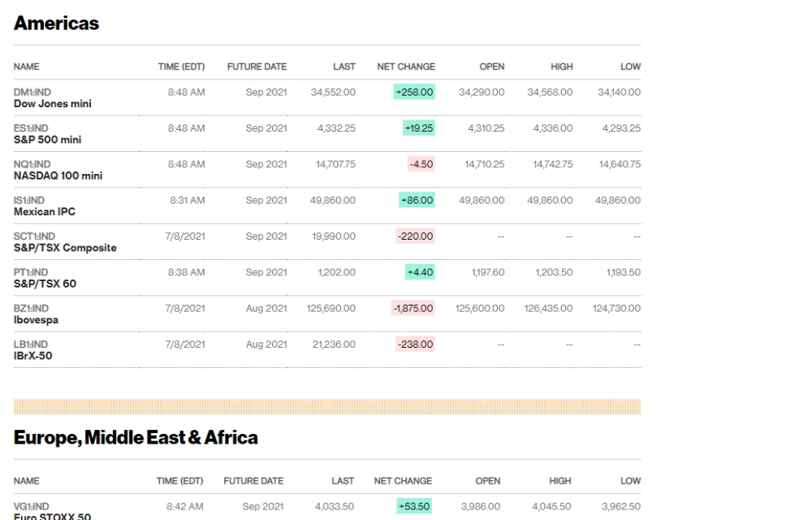
Task: Click Ibovespa last value 125,690.00
Action: point(331,308)
